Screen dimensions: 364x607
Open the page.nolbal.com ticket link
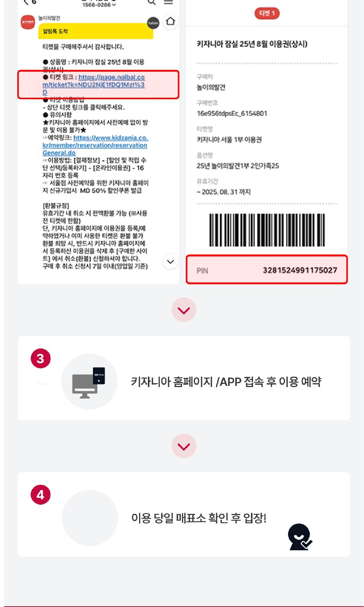tap(94, 85)
